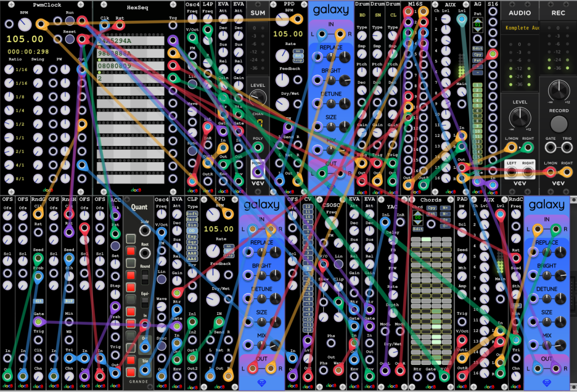Viewport: 577px width, 392px height.
Task: Click the YAC InR input jack
Action: pos(401,222)
